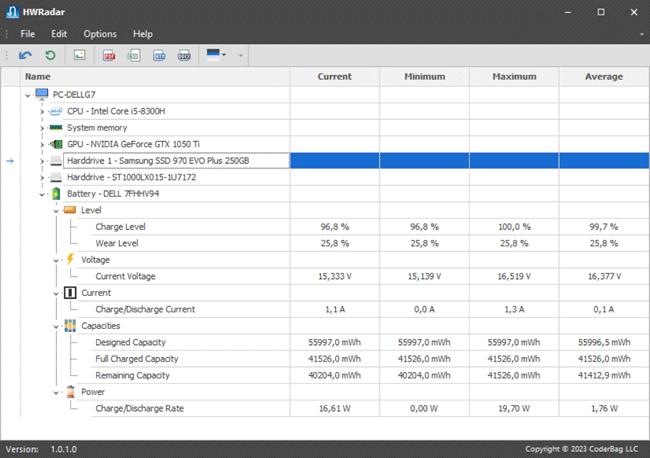The height and width of the screenshot is (458, 650).
Task: Click the NVIDIA GPU chip icon
Action: (x=56, y=144)
